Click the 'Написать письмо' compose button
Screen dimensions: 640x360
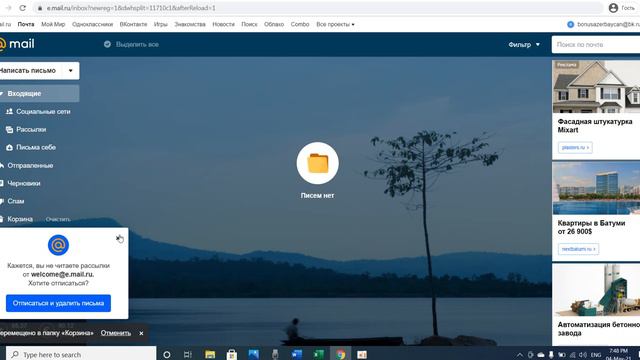[x=31, y=71]
